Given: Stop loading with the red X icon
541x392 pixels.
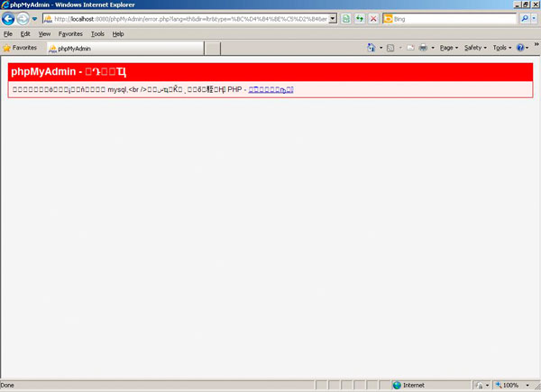Looking at the screenshot, I should (373, 19).
